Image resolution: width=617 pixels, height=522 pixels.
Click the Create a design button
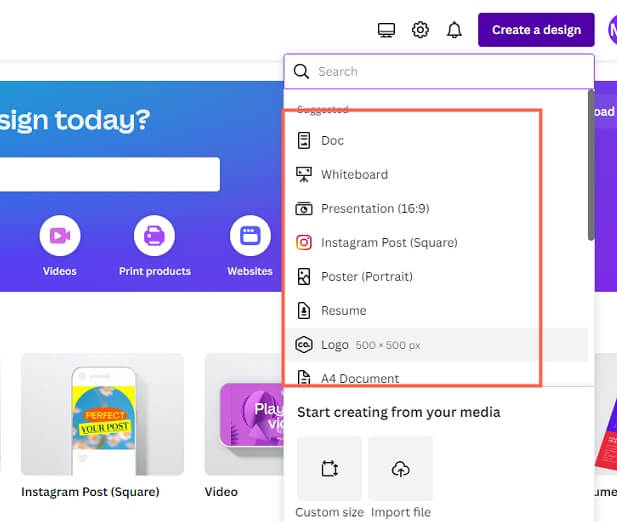(x=536, y=30)
